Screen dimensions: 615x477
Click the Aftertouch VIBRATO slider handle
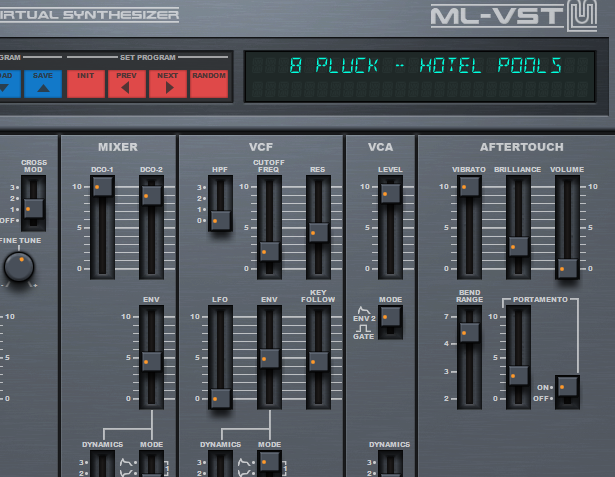click(469, 187)
